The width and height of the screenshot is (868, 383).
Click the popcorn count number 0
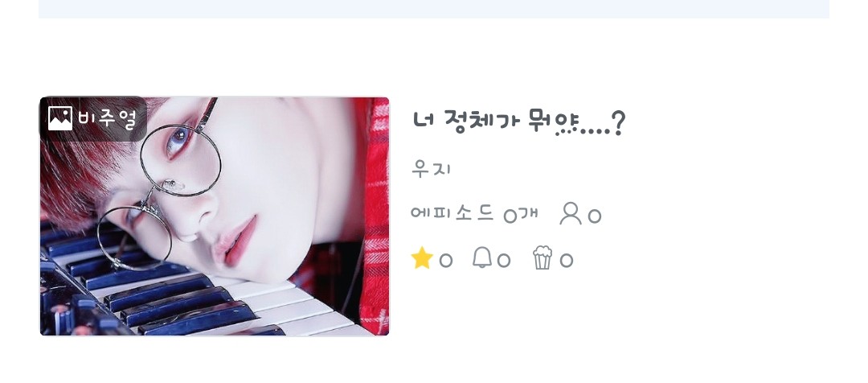click(566, 260)
